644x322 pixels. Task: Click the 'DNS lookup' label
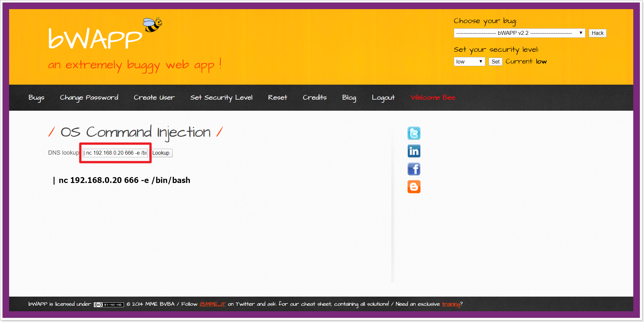click(63, 153)
